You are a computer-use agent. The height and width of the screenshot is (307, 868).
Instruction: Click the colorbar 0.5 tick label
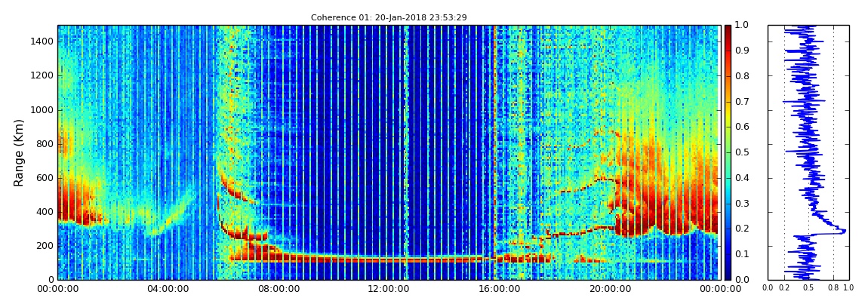(740, 152)
